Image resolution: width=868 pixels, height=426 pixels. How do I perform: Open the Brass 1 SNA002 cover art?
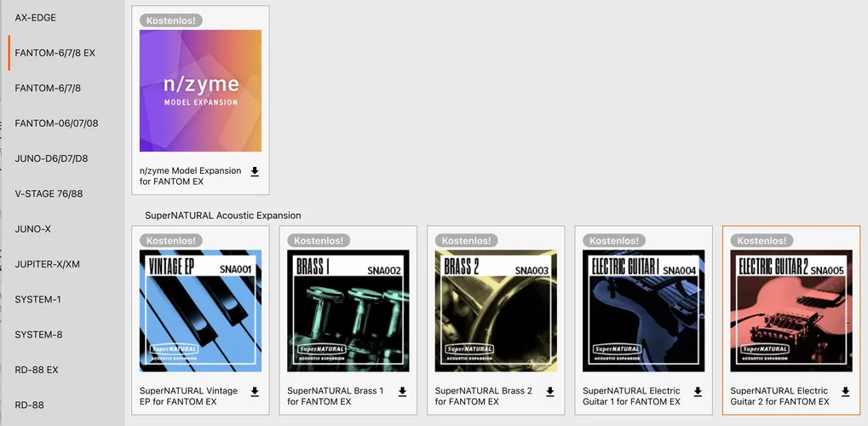point(348,311)
